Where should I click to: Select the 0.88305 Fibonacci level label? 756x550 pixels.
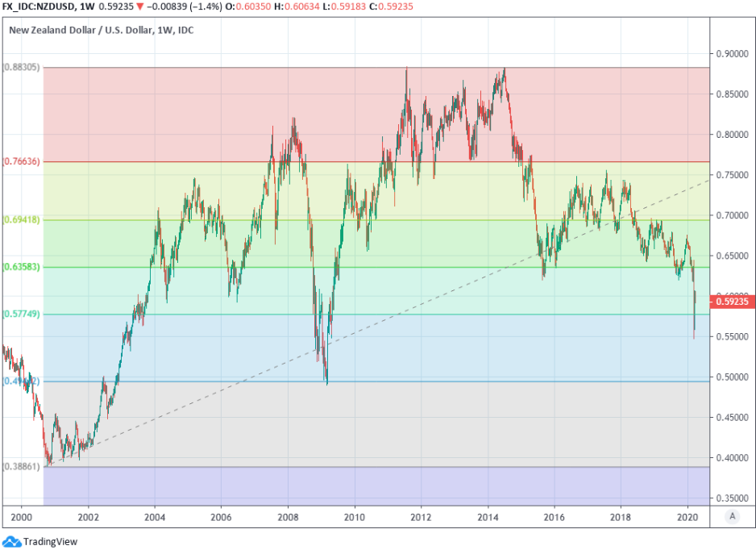[x=22, y=67]
